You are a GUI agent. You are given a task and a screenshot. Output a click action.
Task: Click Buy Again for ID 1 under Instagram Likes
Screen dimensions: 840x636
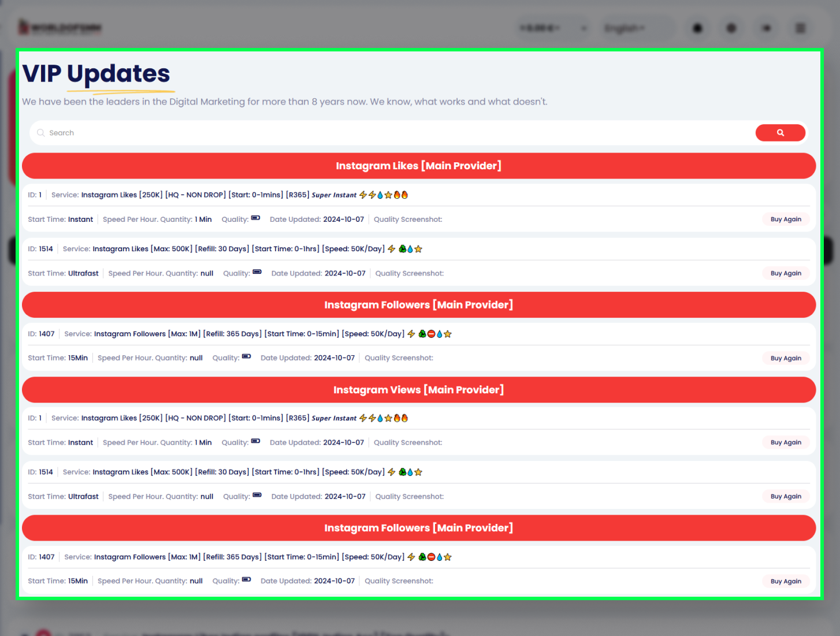click(x=786, y=220)
